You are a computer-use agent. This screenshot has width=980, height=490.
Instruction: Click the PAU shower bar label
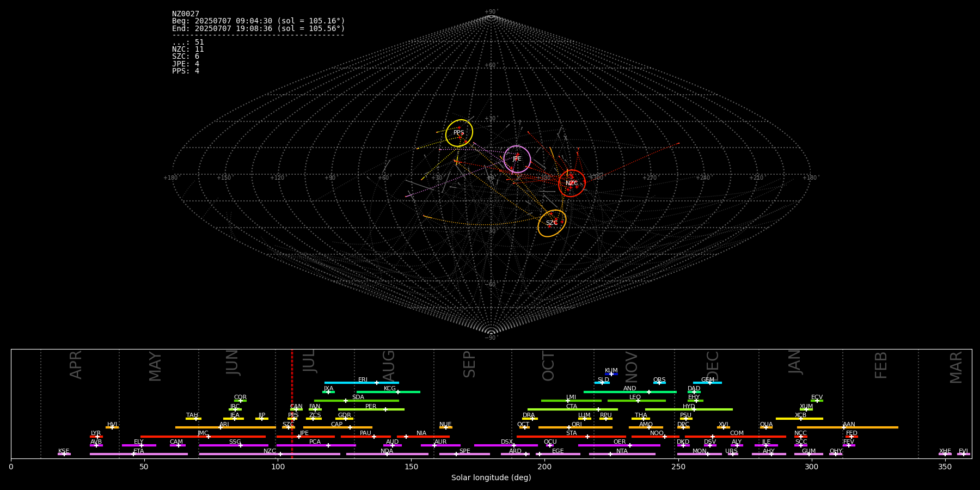[365, 433]
